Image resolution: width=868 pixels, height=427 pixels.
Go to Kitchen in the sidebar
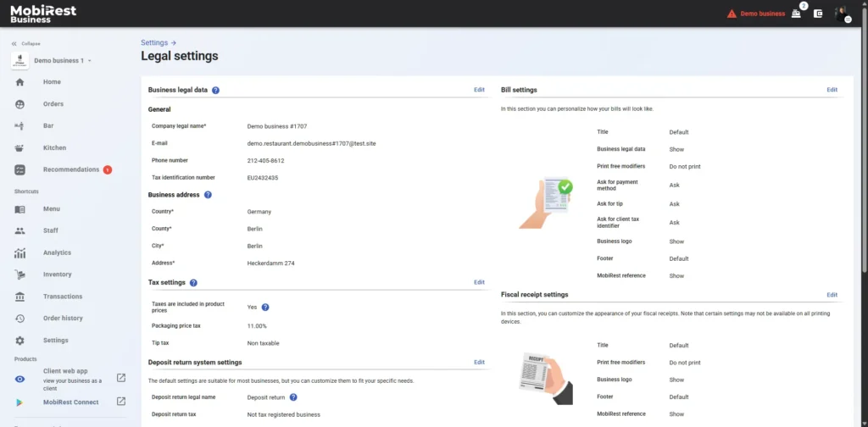[54, 147]
